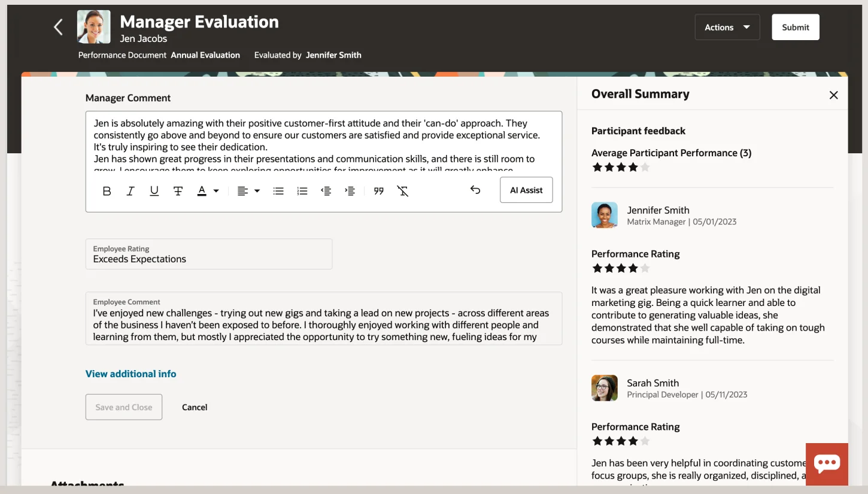Click inside the Manager Comment text area
The image size is (868, 494).
click(x=323, y=141)
